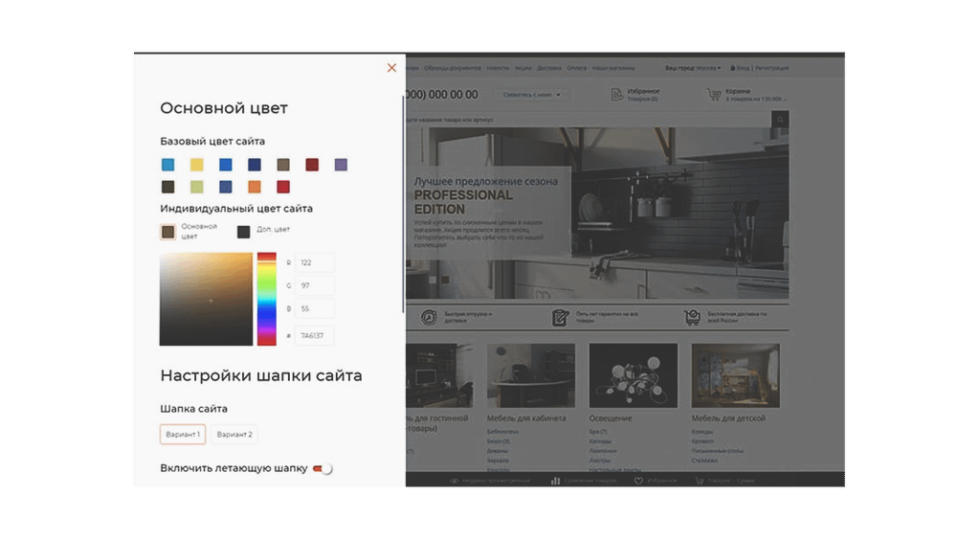Pick the light blue base color swatch

(x=168, y=165)
